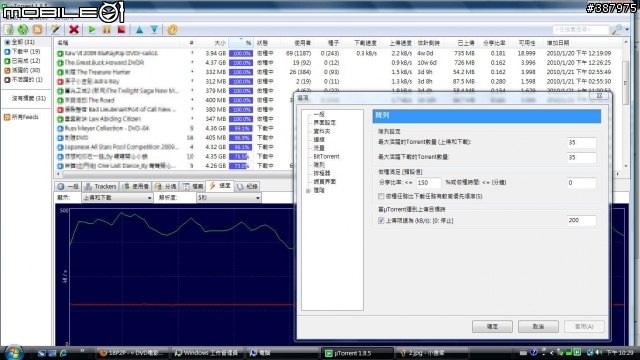The image size is (640, 360).
Task: Click the torrent list vertical scrollbar
Action: (626, 104)
